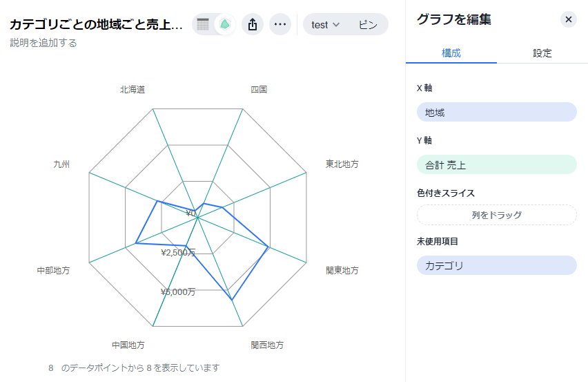The width and height of the screenshot is (588, 382).
Task: Click the 合計 売上 chip under Y軸
Action: click(496, 164)
